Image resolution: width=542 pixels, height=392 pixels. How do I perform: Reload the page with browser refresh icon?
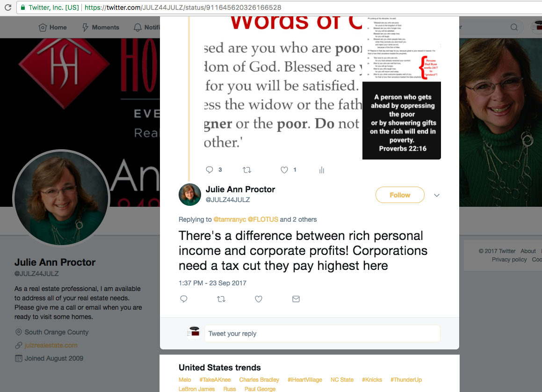pos(7,7)
